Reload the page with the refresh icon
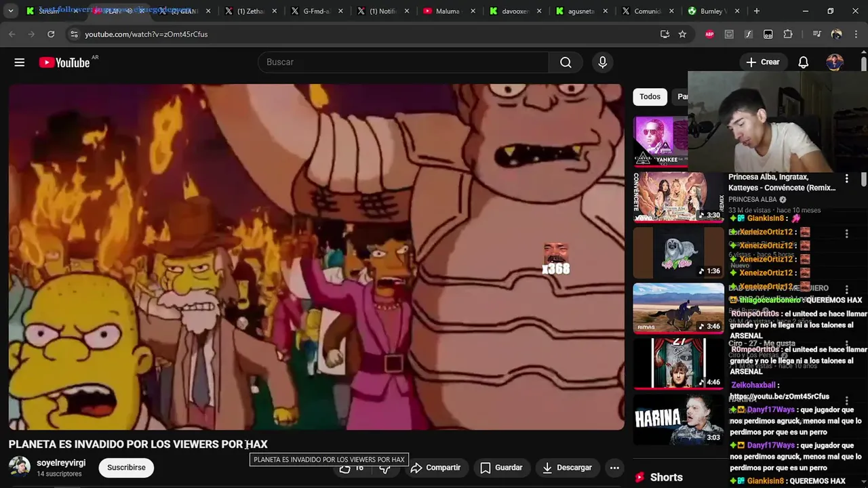The height and width of the screenshot is (488, 868). point(51,34)
